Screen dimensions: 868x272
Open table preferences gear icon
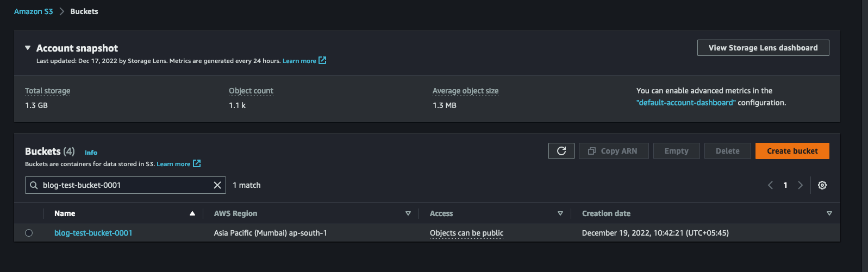[x=822, y=185]
